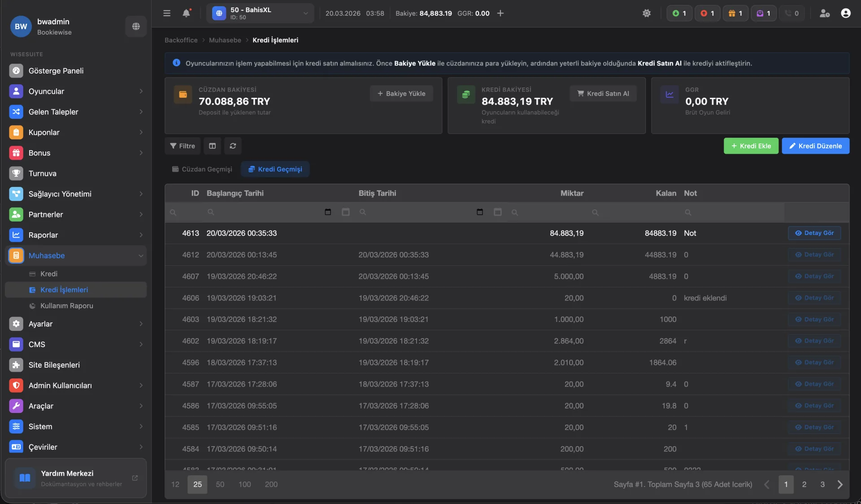This screenshot has height=504, width=861.
Task: Click the theme brightness icon in top bar
Action: tap(646, 13)
